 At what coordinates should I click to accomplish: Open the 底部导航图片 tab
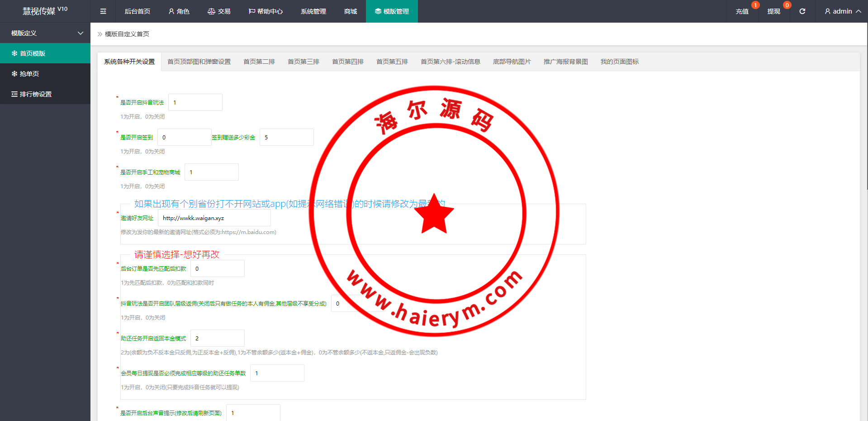click(x=512, y=62)
